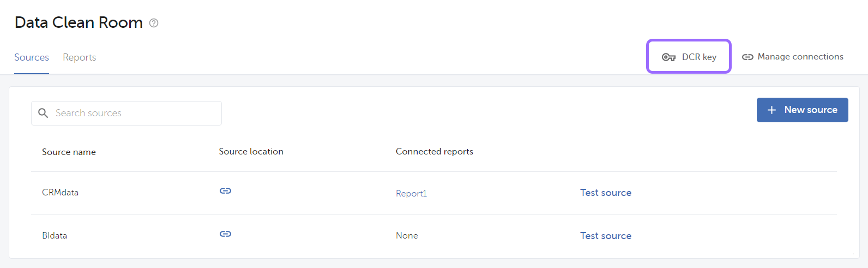Click the magnifying glass search icon
The height and width of the screenshot is (268, 868).
[x=43, y=113]
